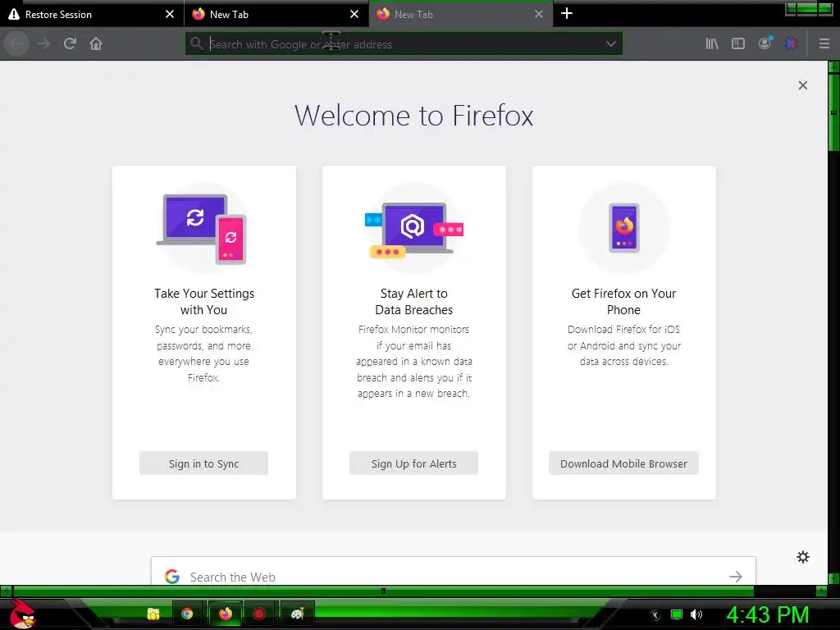Focus the Search with Google address field
Image resolution: width=840 pixels, height=630 pixels.
(x=404, y=44)
